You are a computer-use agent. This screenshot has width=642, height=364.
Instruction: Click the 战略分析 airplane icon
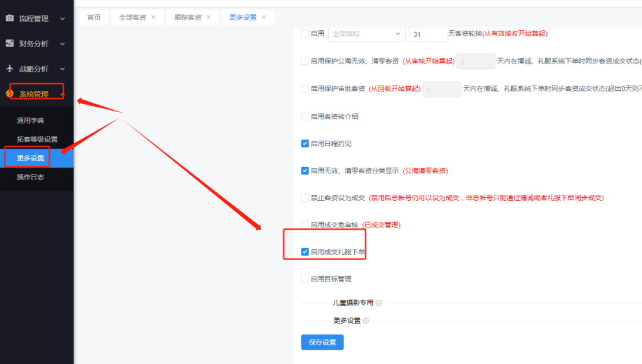pos(8,68)
